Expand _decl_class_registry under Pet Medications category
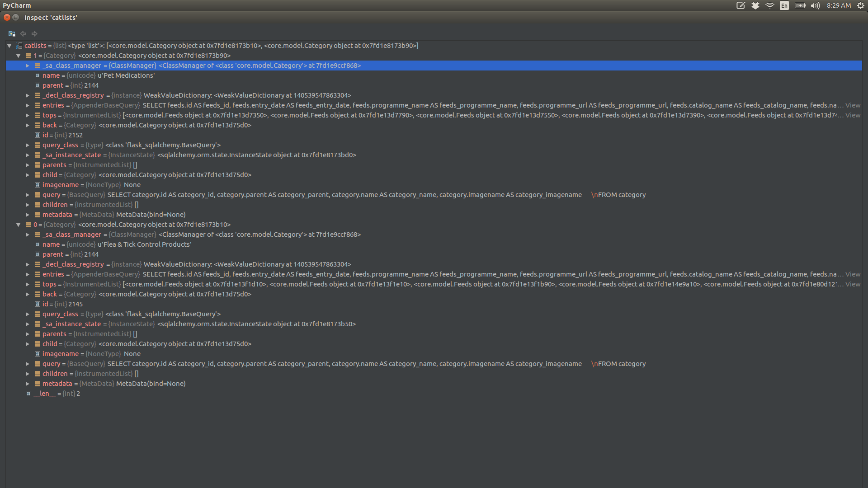 pos(27,95)
